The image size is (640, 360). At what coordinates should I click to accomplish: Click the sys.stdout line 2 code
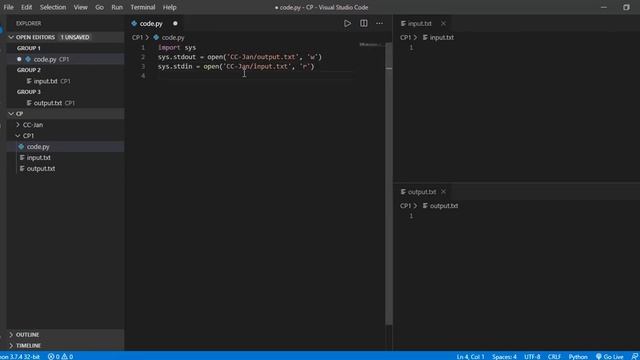pos(240,57)
